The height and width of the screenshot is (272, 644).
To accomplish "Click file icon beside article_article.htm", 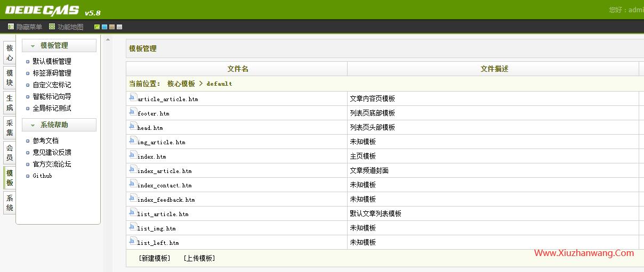I will click(x=133, y=97).
